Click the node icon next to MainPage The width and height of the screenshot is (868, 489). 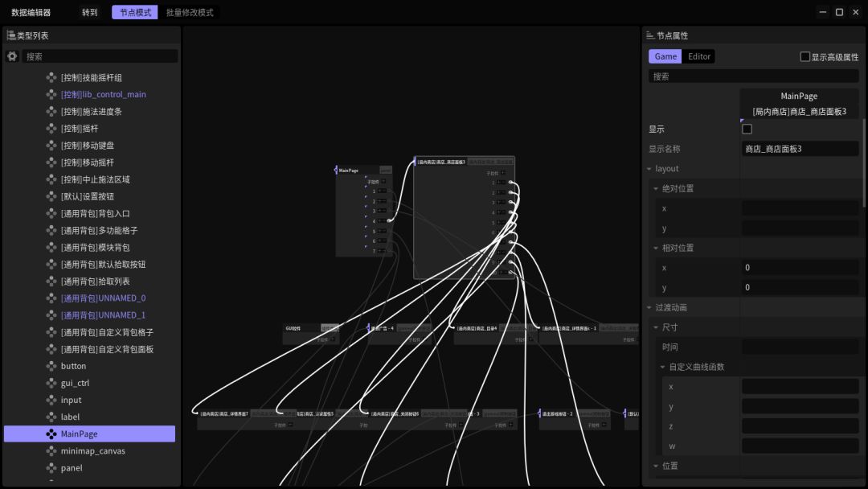pos(51,434)
